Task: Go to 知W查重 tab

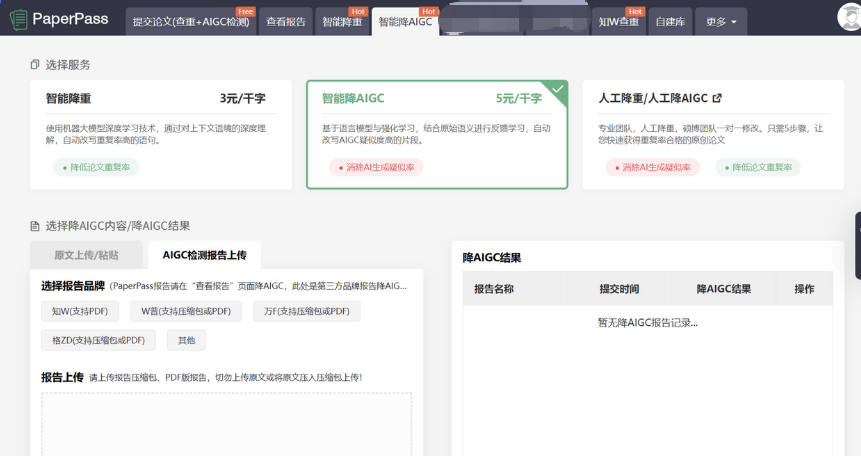Action: tap(619, 21)
